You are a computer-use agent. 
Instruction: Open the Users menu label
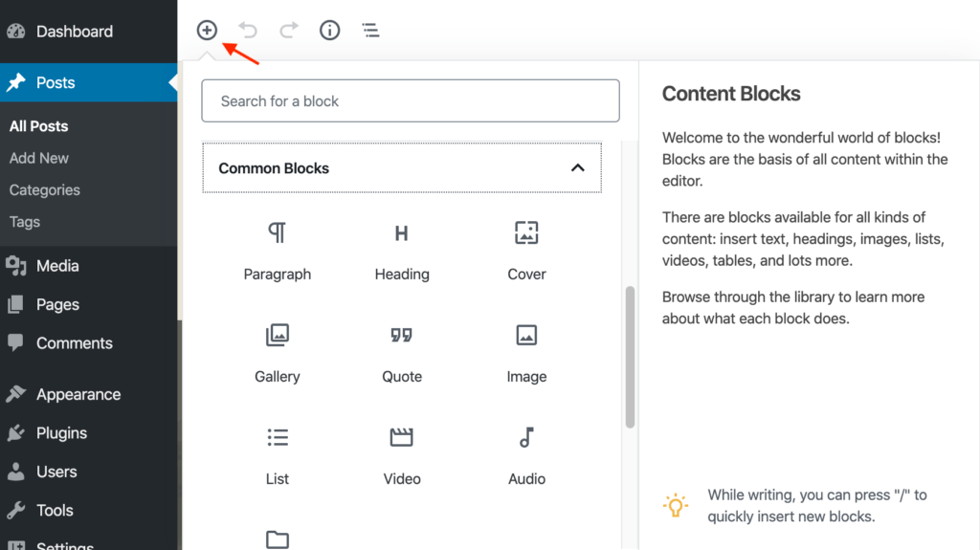coord(56,472)
